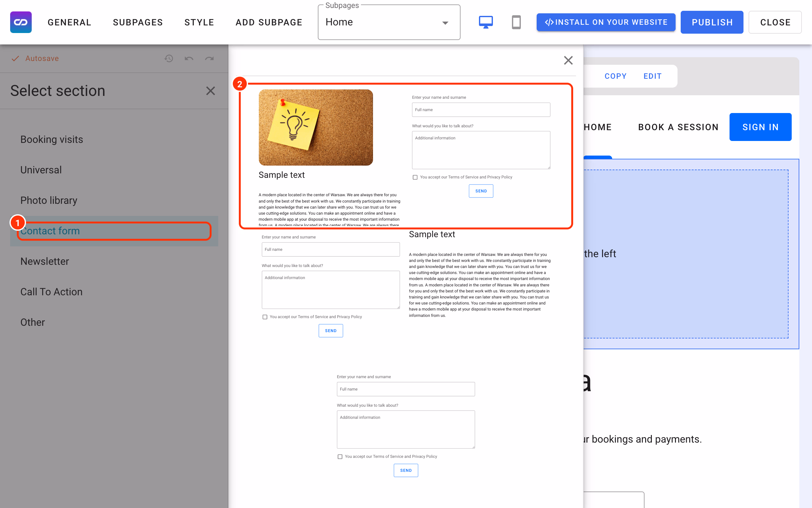
Task: Click the CLOSE button
Action: 775,22
